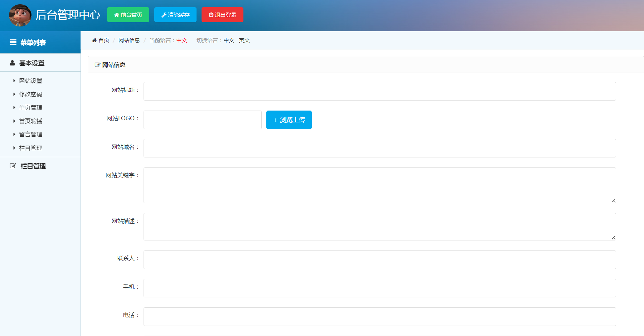The image size is (644, 336).
Task: Switch language to 英文
Action: (x=244, y=40)
